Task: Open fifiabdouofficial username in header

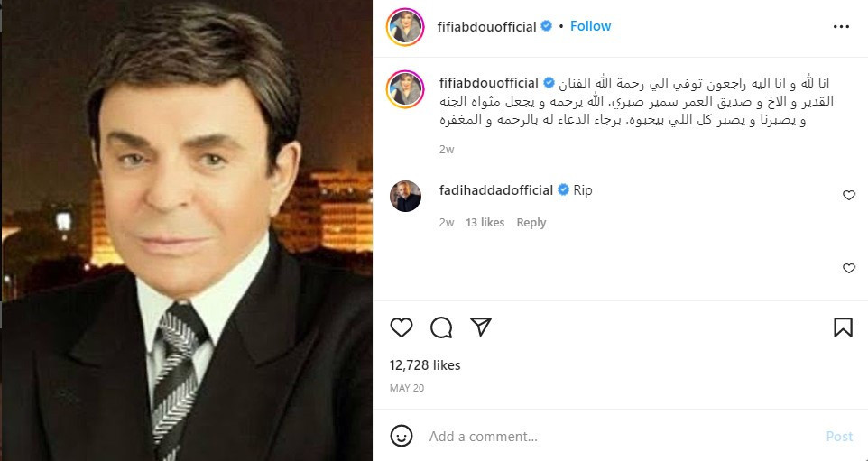Action: 486,26
